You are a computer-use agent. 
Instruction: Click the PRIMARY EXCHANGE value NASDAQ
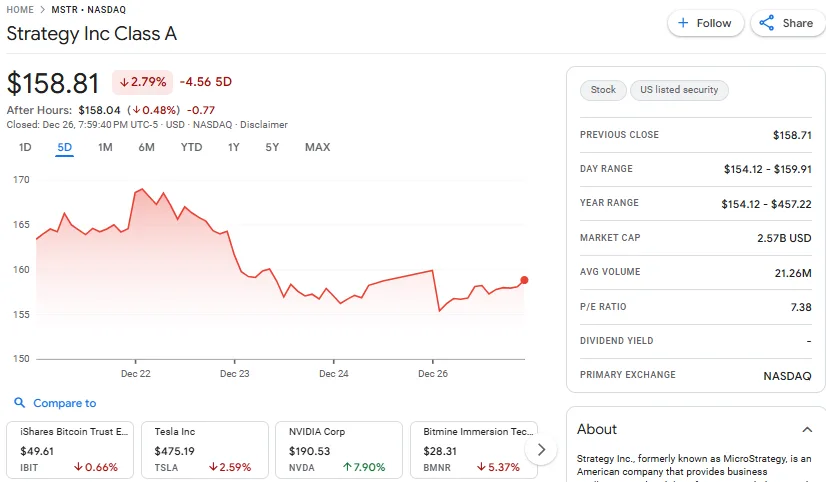point(787,376)
